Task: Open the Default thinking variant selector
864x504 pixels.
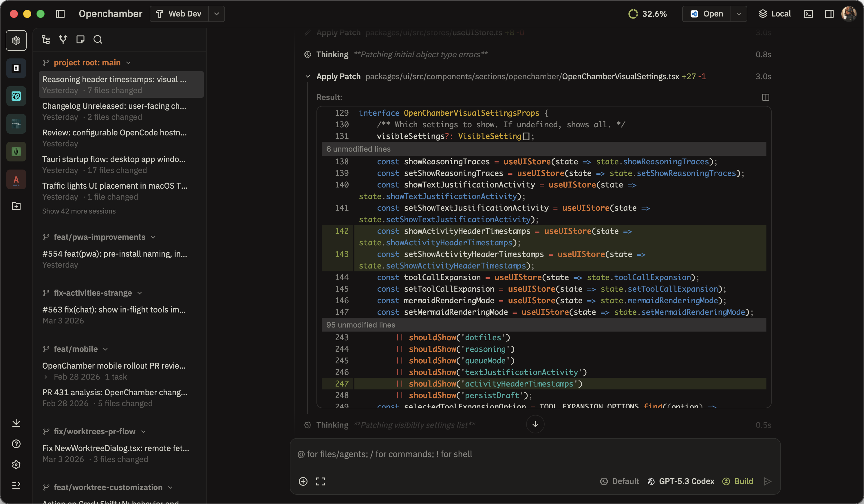Action: click(620, 481)
